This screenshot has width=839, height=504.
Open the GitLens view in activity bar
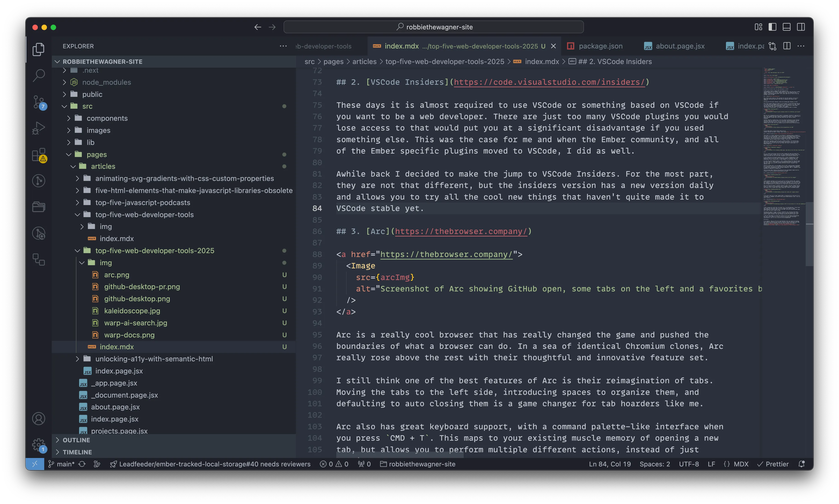[x=38, y=181]
